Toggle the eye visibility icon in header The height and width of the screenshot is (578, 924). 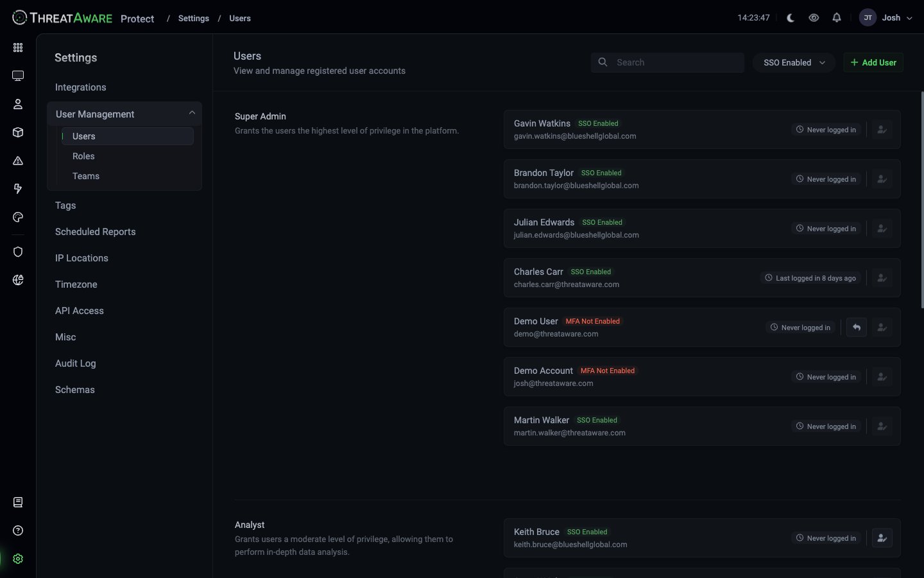tap(814, 18)
